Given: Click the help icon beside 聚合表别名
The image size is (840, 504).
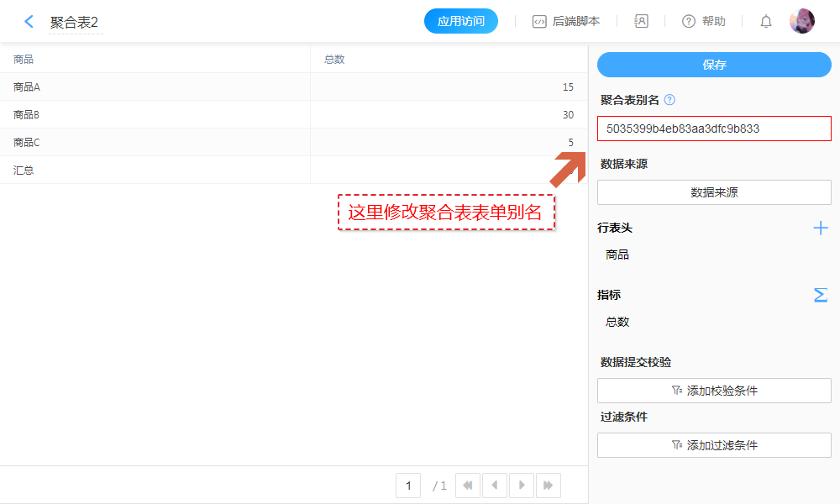Looking at the screenshot, I should (x=669, y=100).
